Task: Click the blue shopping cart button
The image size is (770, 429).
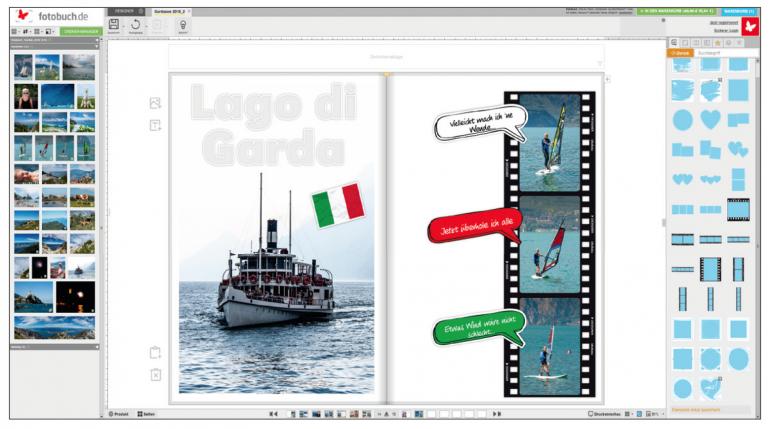Action: click(739, 11)
